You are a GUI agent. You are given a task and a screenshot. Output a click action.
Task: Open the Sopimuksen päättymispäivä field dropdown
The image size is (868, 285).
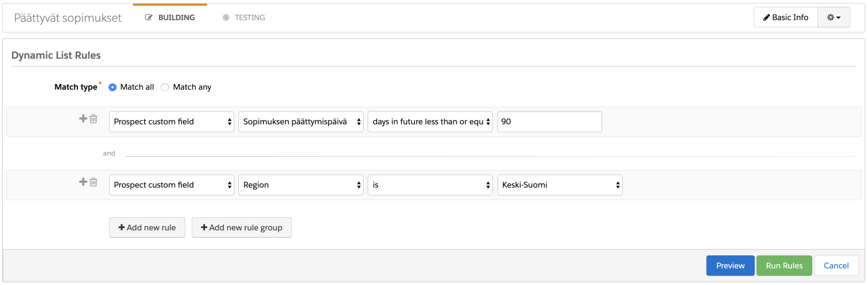tap(301, 122)
